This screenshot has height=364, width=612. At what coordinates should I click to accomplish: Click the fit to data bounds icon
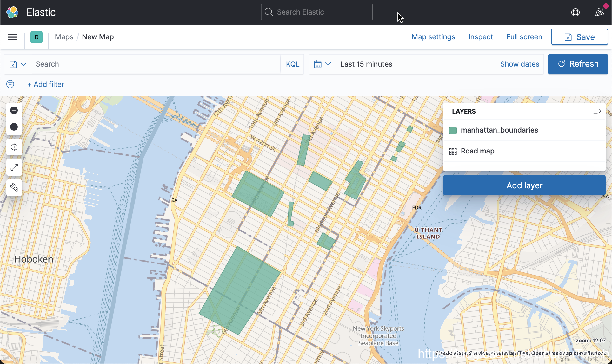coord(14,147)
